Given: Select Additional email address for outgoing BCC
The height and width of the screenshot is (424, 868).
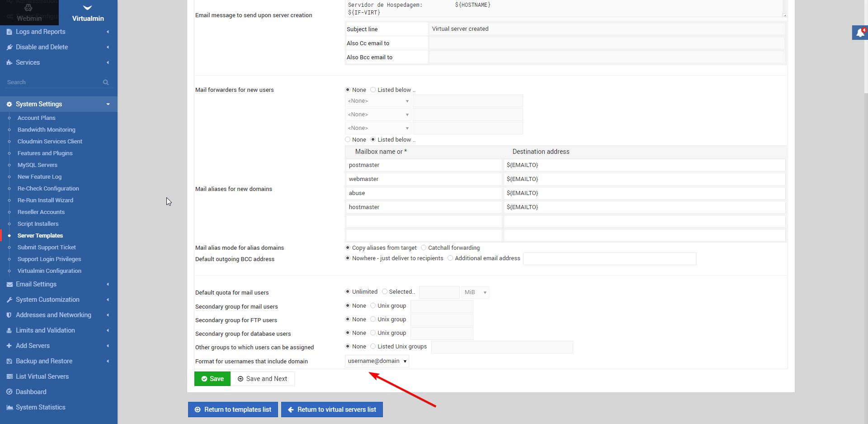Looking at the screenshot, I should coord(450,258).
